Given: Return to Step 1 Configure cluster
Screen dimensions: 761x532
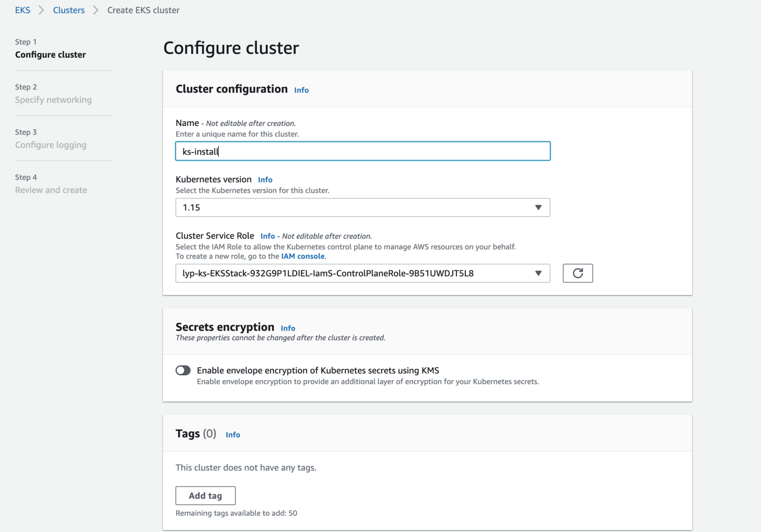Looking at the screenshot, I should [51, 54].
